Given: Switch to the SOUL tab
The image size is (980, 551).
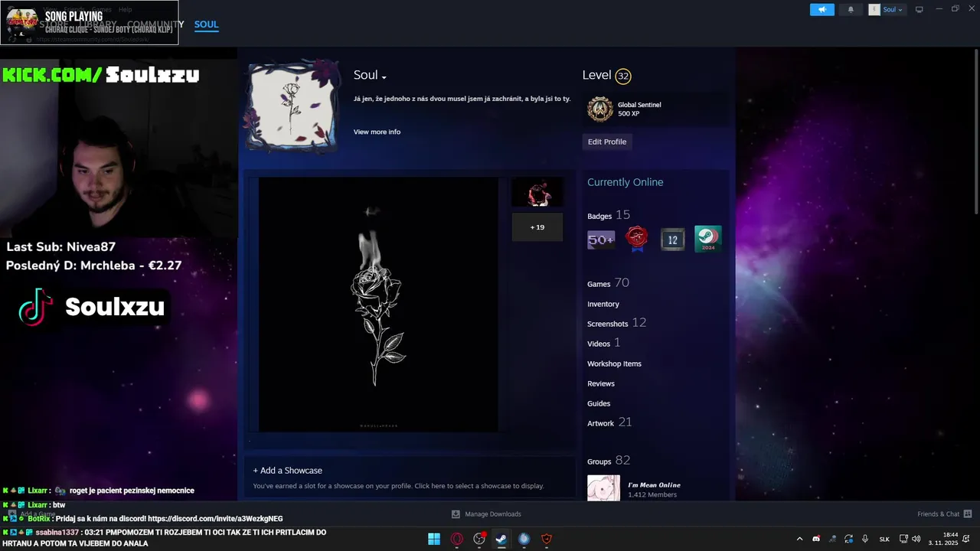Looking at the screenshot, I should (206, 24).
